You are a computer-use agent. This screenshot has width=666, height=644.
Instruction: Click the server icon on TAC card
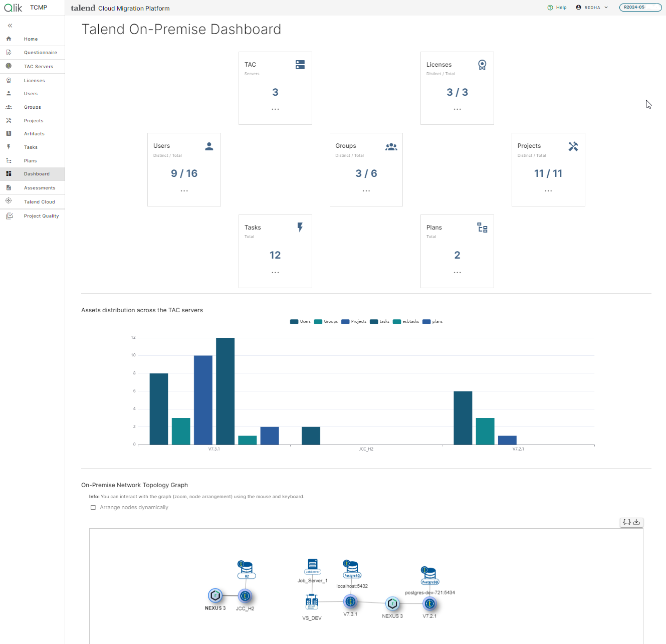(300, 65)
